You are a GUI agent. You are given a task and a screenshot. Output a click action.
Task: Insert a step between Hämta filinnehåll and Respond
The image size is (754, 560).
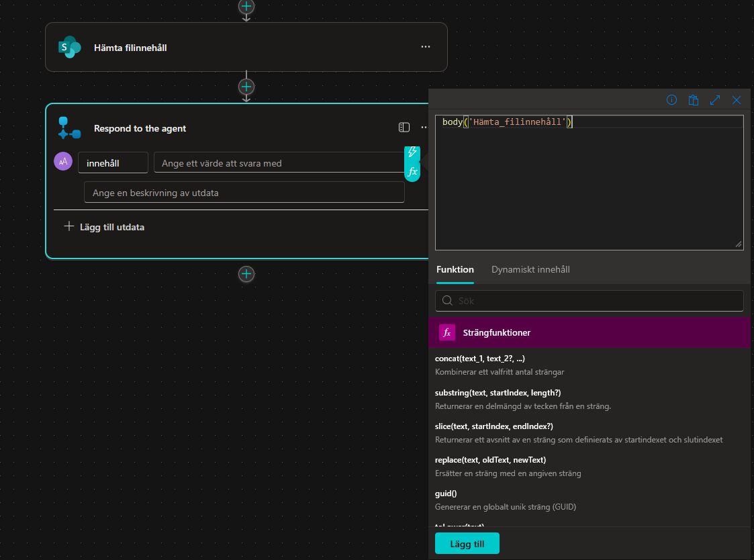pyautogui.click(x=246, y=87)
